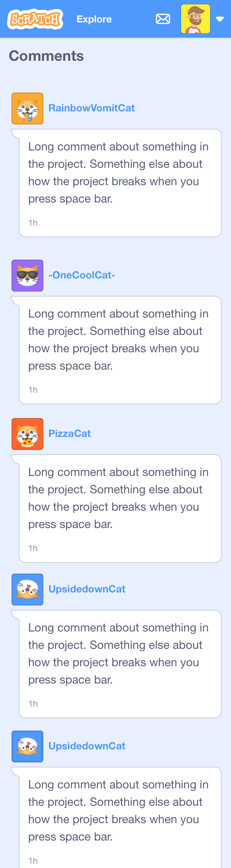Open your messages with the envelope icon
The width and height of the screenshot is (231, 868).
coord(163,19)
